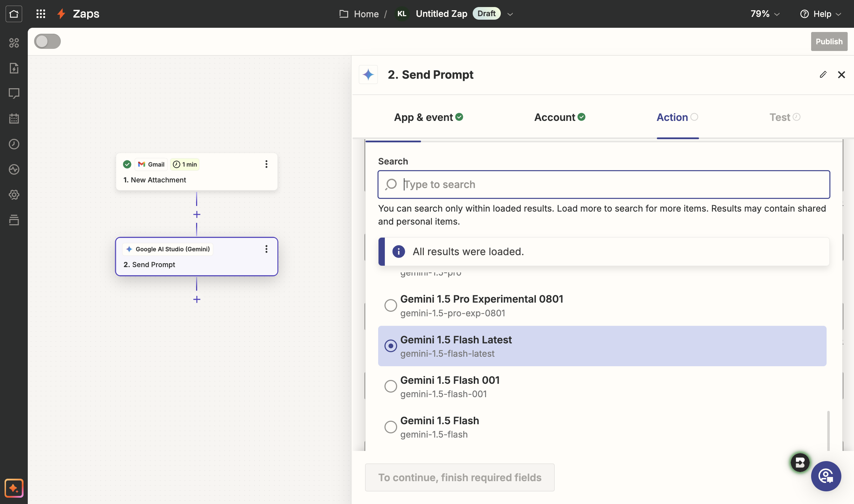
Task: Select Gemini 1.5 Pro Experimental 0801 radio
Action: 390,305
